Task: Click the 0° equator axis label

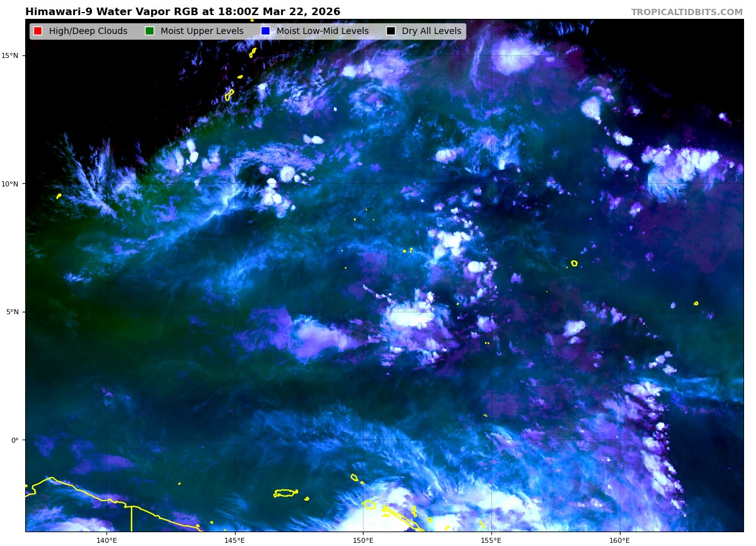Action: point(15,440)
